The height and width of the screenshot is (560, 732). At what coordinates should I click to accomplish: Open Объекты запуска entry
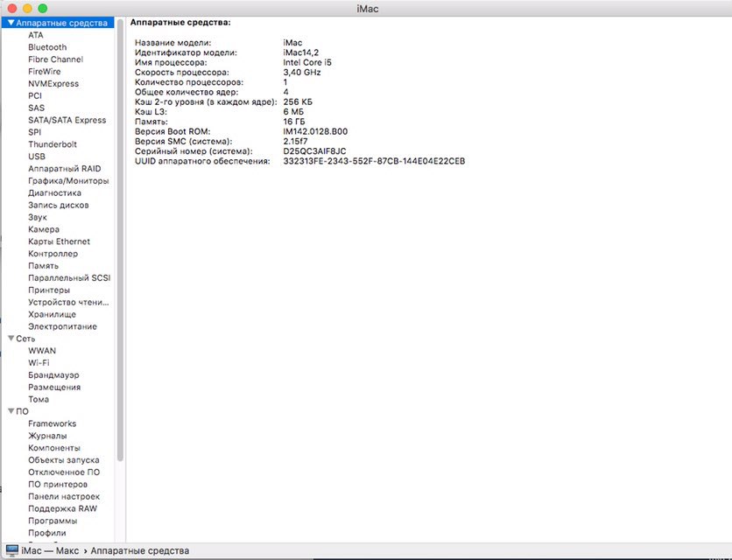64,459
